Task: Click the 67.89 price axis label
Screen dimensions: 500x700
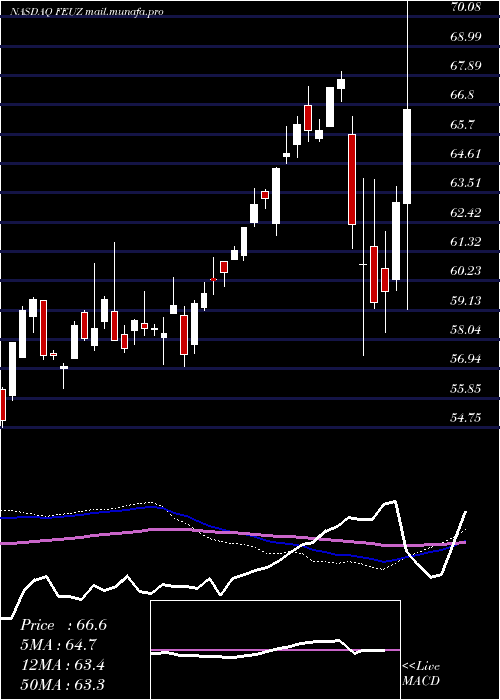Action: [466, 66]
